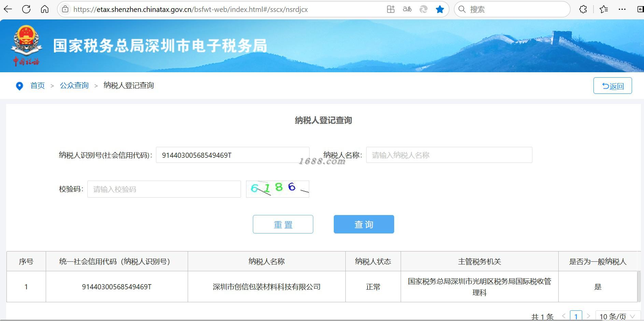The height and width of the screenshot is (321, 644).
Task: Click the 查询 button
Action: point(364,224)
